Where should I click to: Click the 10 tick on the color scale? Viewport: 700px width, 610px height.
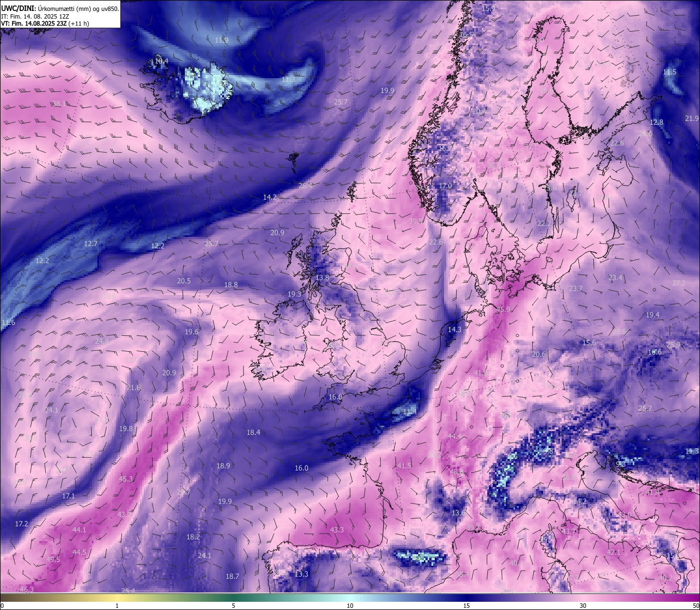click(350, 606)
